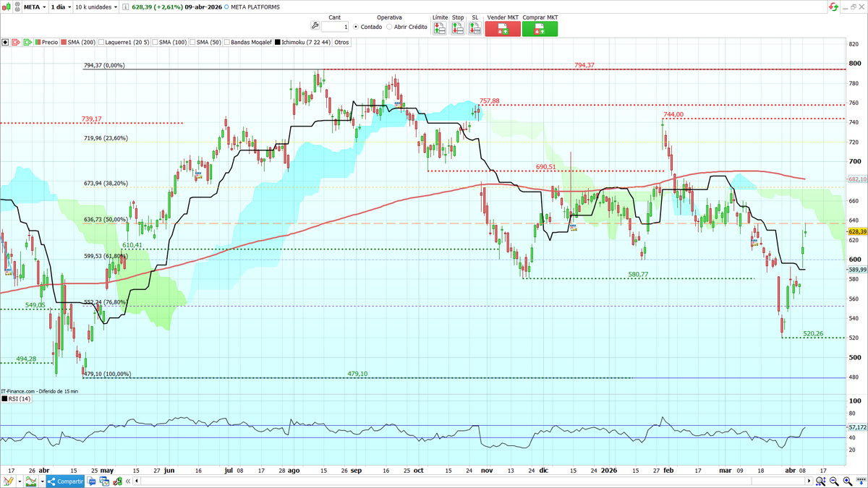868x488 pixels.
Task: Open the pencil drawing tools icon
Action: point(8,481)
